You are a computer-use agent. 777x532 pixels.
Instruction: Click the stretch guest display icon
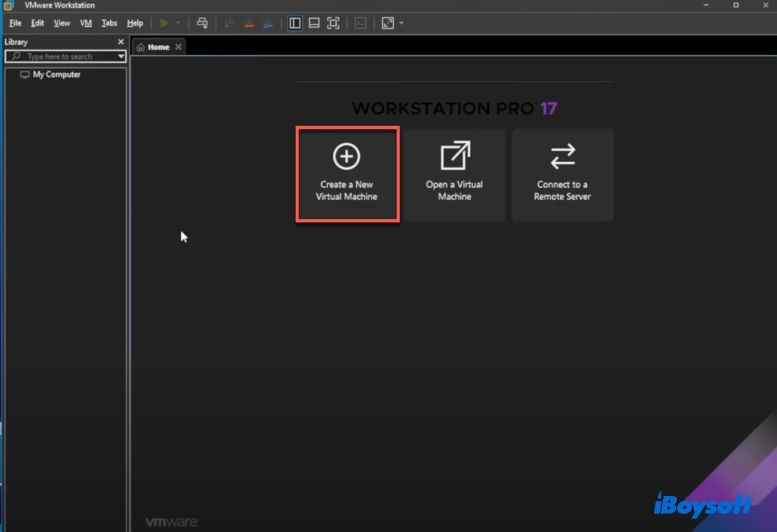388,23
